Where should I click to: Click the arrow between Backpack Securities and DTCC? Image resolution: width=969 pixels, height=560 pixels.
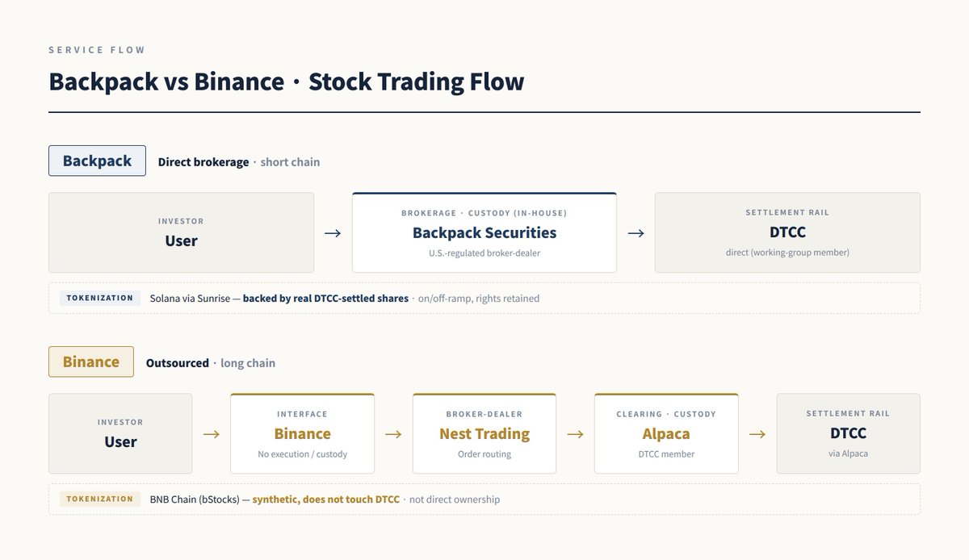636,233
